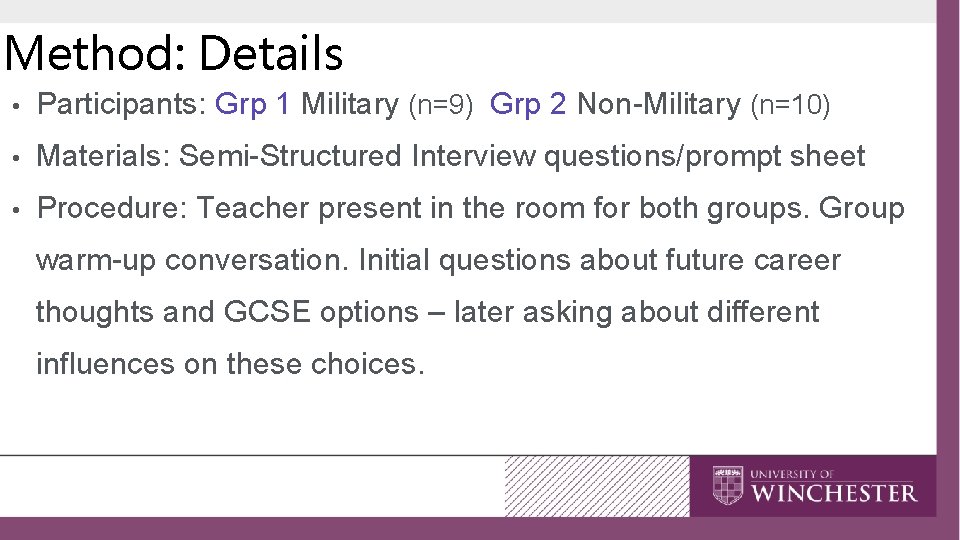Image resolution: width=960 pixels, height=540 pixels.
Task: Click the word "Participants:"
Action: (121, 104)
